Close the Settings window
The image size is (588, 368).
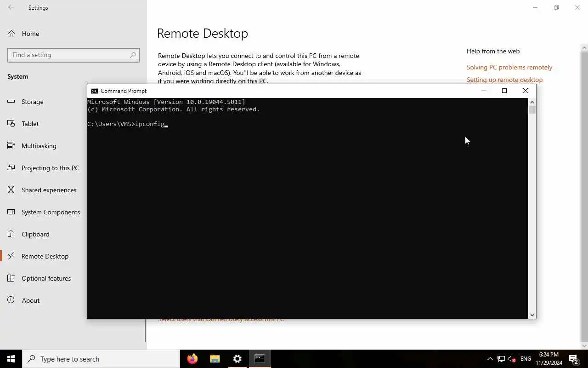(577, 7)
